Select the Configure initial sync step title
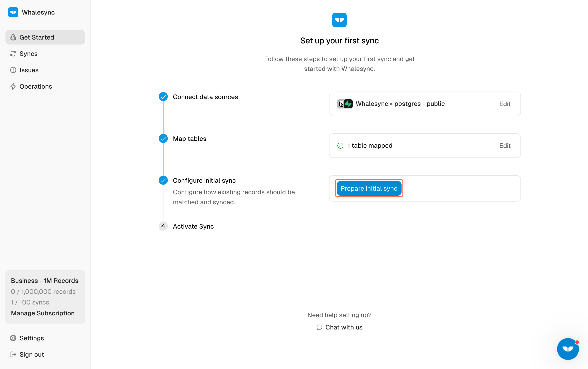 pyautogui.click(x=204, y=181)
